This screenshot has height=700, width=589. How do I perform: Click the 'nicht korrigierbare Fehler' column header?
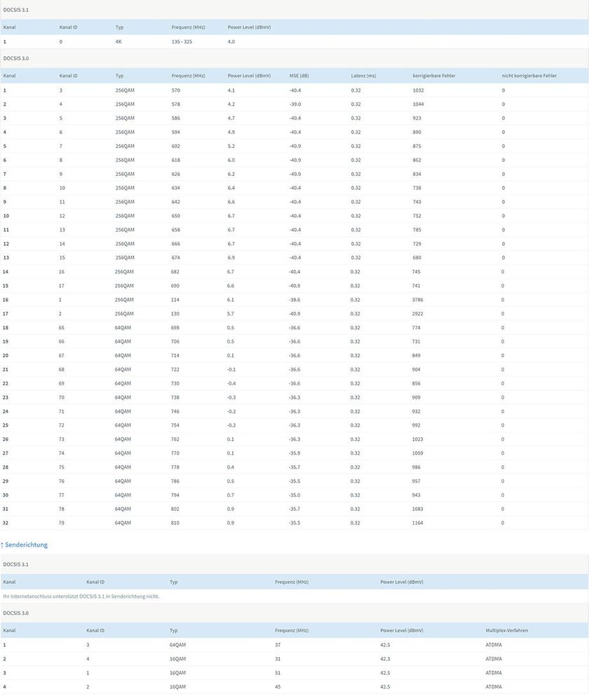tap(529, 76)
